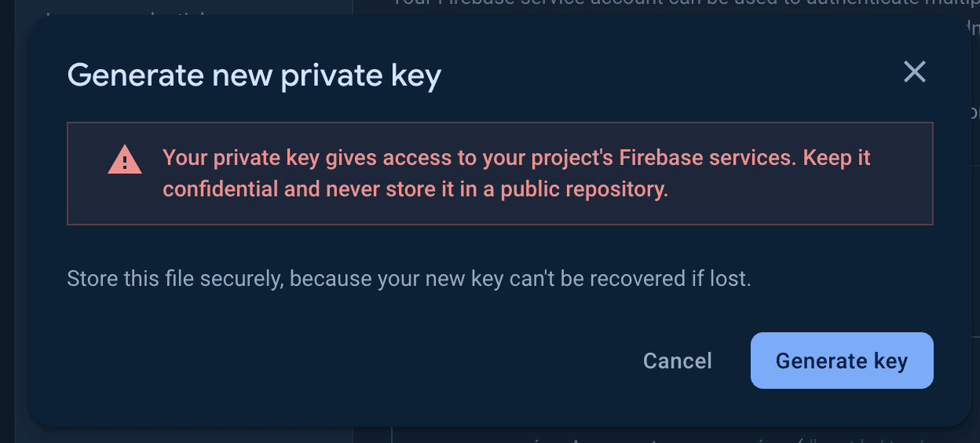Click the "Generate new private key" heading
The image size is (980, 443).
(x=254, y=75)
